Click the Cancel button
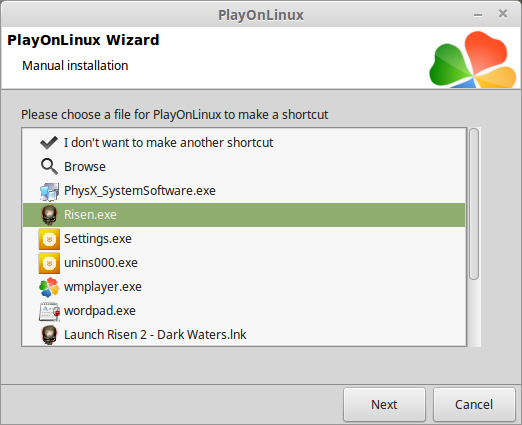 tap(474, 404)
